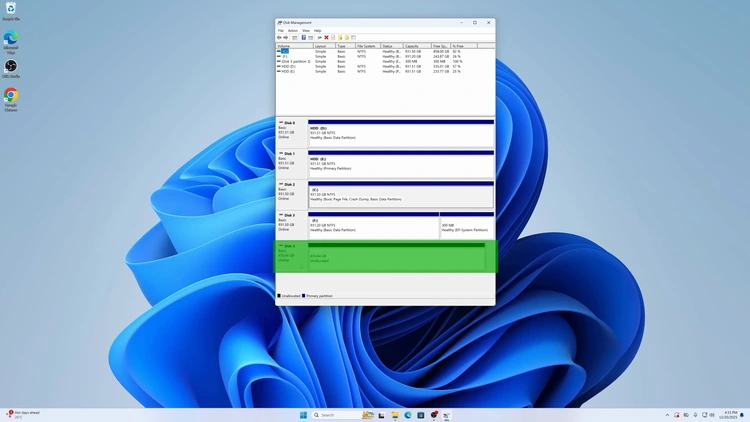Screen dimensions: 750x422
Task: Open the Help menu
Action: point(318,31)
